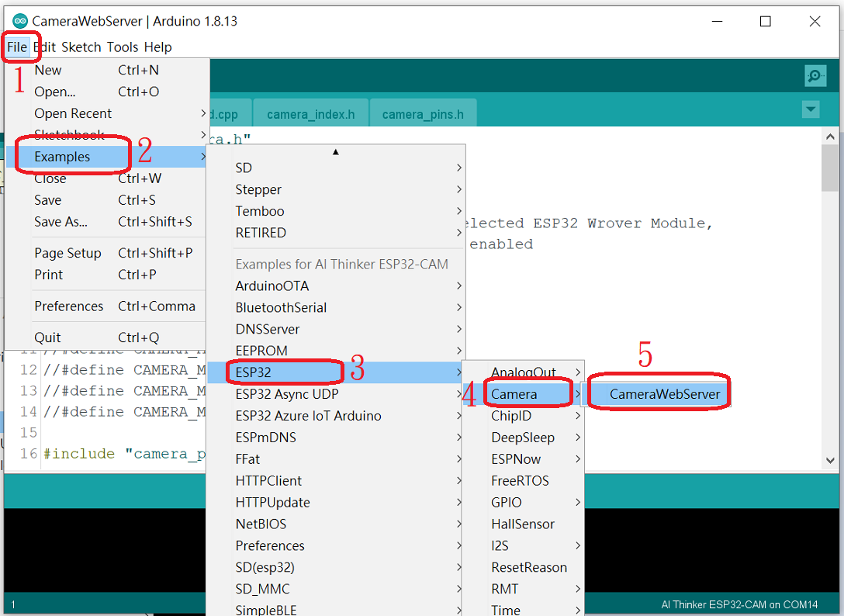Choose Save As... in the File menu
This screenshot has height=616, width=844.
point(106,221)
